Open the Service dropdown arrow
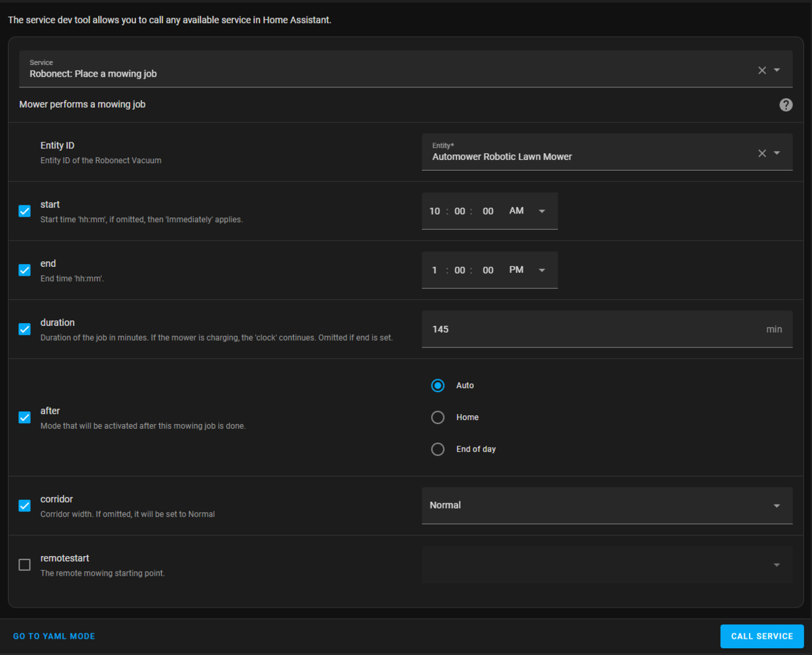The width and height of the screenshot is (812, 655). coord(777,70)
